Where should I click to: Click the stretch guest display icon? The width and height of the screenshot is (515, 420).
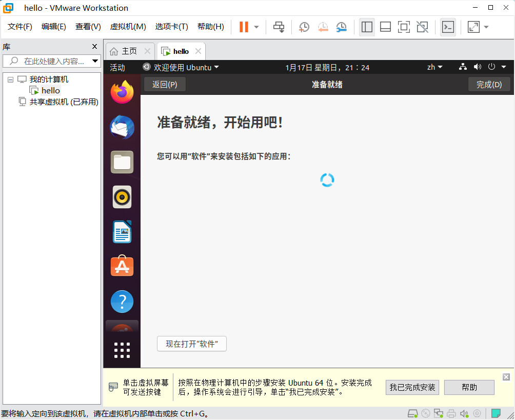point(473,27)
